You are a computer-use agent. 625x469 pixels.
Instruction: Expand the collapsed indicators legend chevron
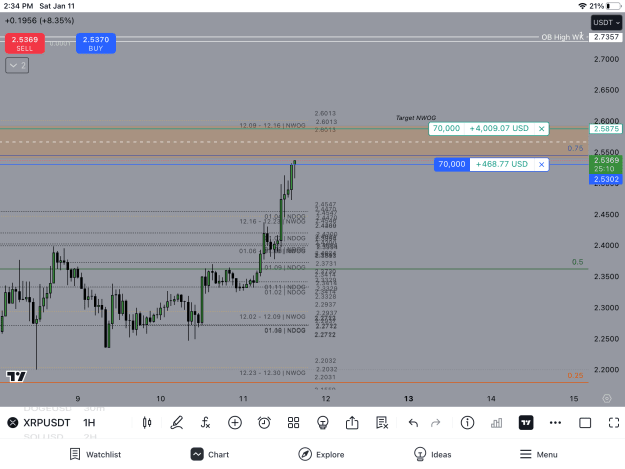tap(17, 65)
